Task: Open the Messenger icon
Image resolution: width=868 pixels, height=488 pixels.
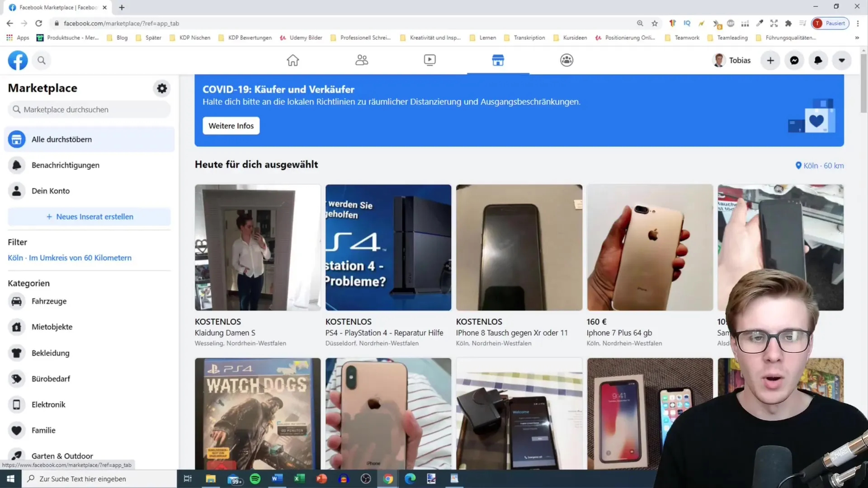Action: [794, 60]
